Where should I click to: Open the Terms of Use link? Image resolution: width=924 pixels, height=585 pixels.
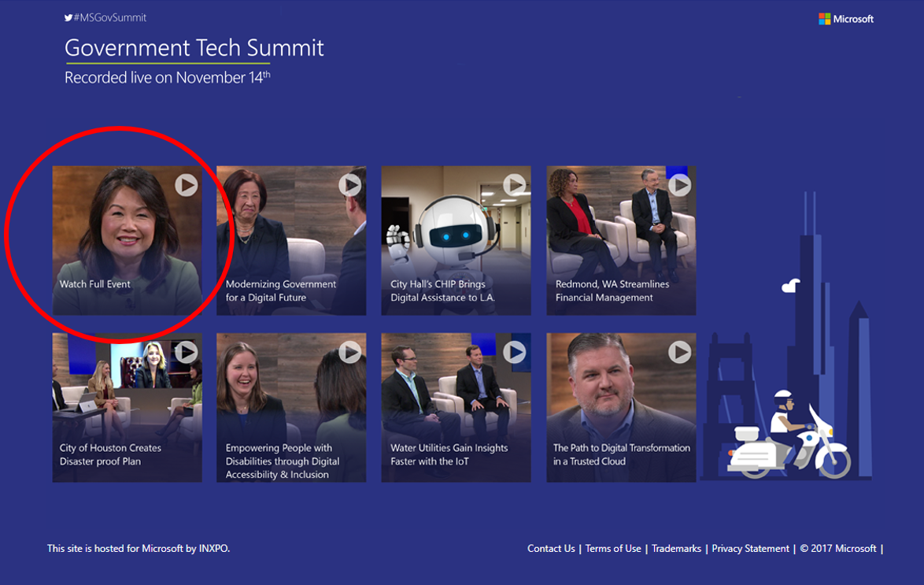coord(613,549)
